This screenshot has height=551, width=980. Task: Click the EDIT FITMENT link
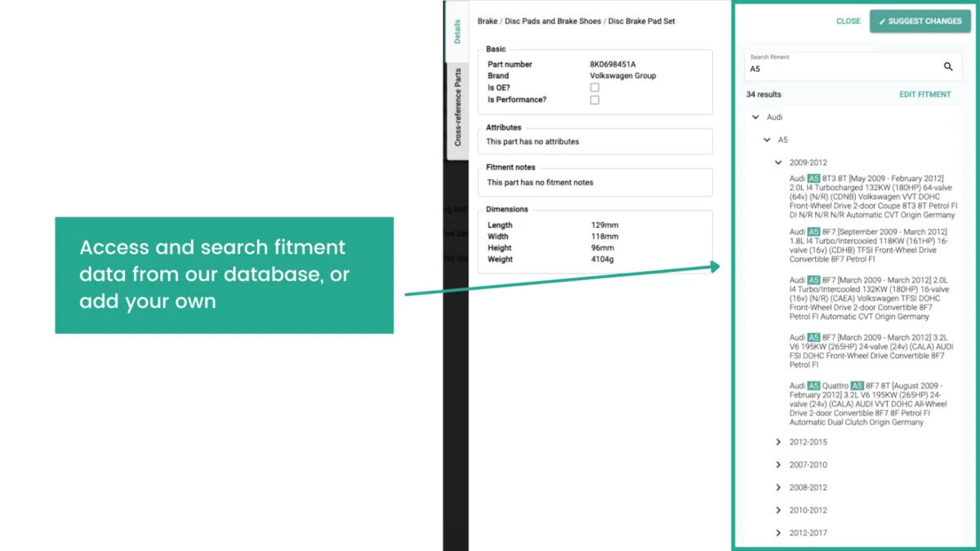point(925,95)
